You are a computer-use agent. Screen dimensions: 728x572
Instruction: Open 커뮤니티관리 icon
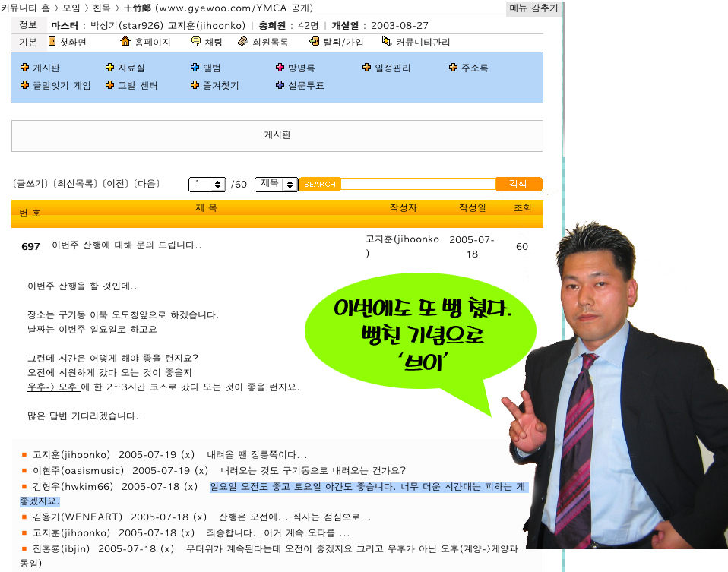387,42
